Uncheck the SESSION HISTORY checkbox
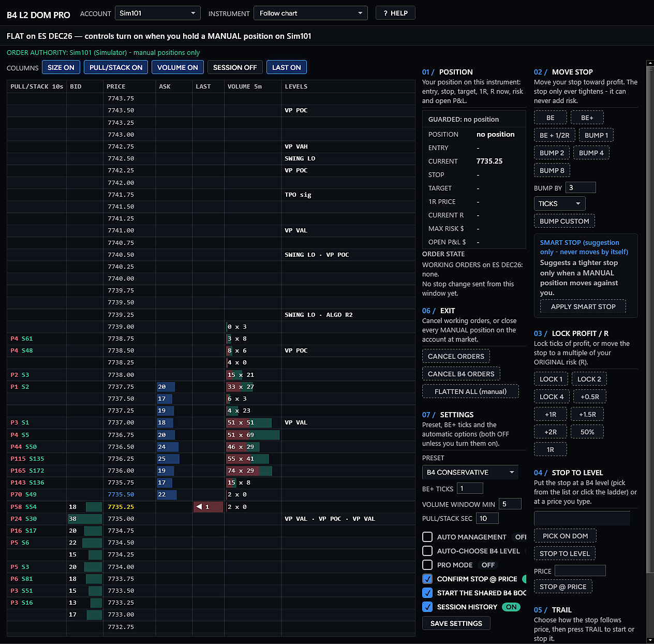Viewport: 654px width, 644px height. (x=427, y=607)
